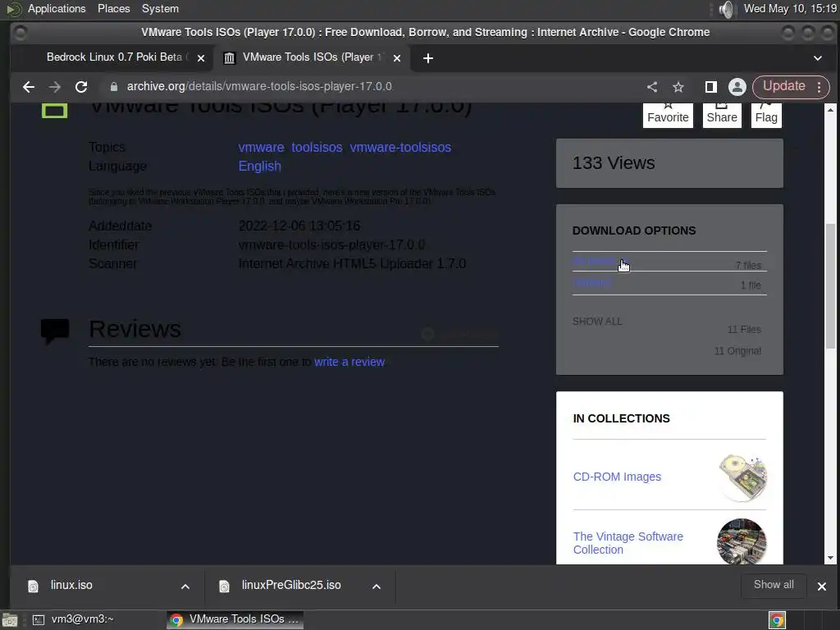Close the VMware Tools ISOs tab

[397, 58]
